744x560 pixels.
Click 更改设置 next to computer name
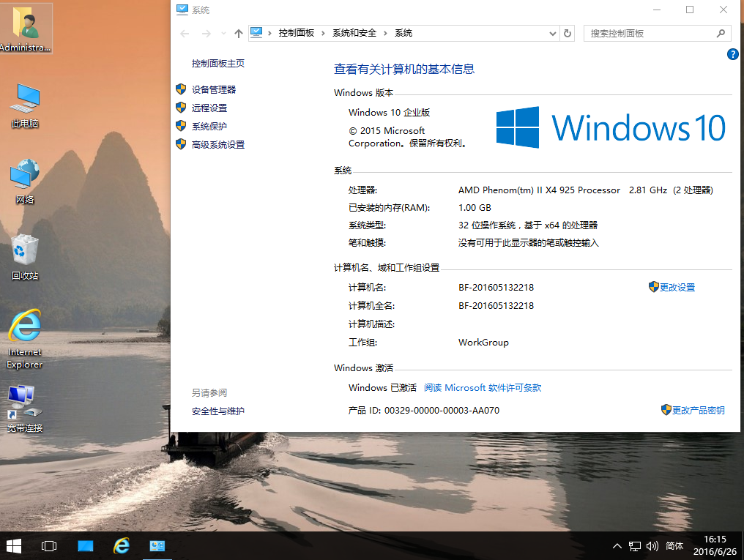pos(677,288)
